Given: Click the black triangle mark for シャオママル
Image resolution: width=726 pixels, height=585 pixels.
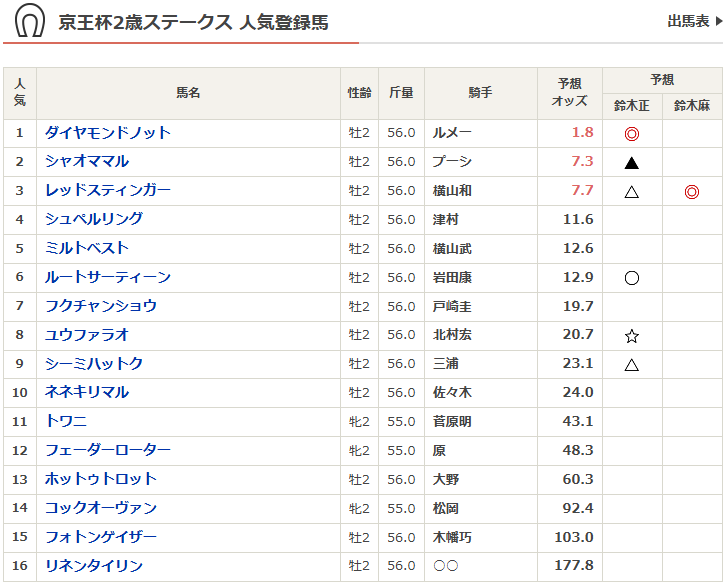Looking at the screenshot, I should tap(631, 162).
